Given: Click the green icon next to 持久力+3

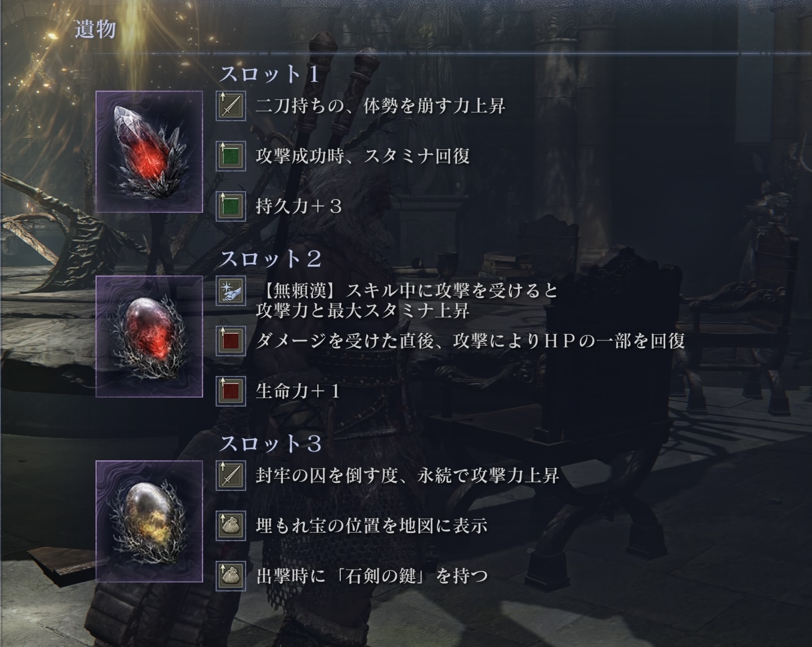Looking at the screenshot, I should tap(231, 206).
